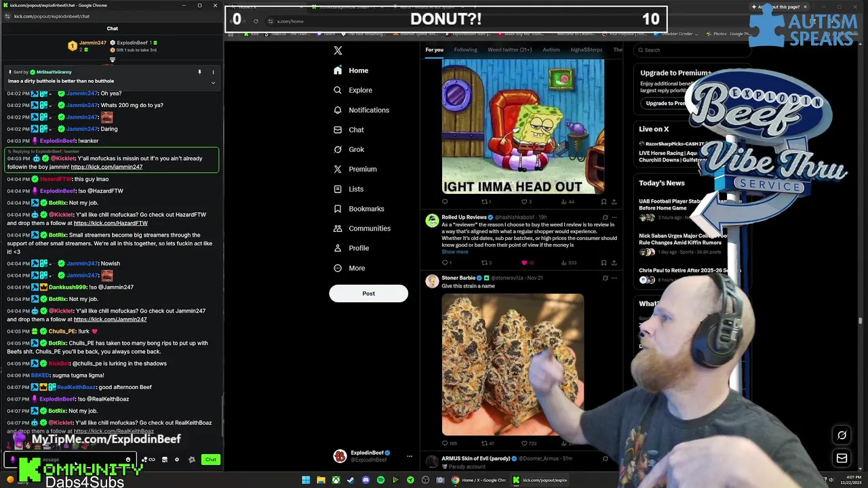Open Stoner Barbie's strain photo
Viewport: 868px width, 488px height.
513,364
